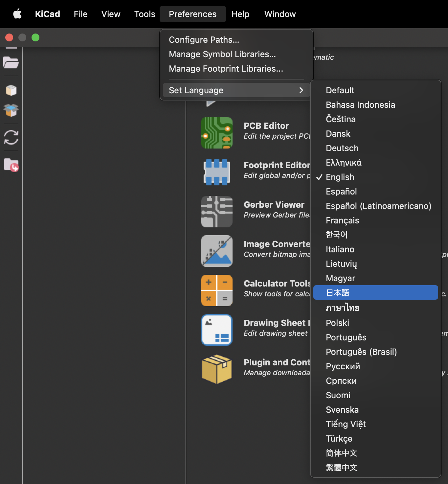Viewport: 448px width, 484px height.
Task: Launch the Calculator Tools icon
Action: pyautogui.click(x=217, y=290)
